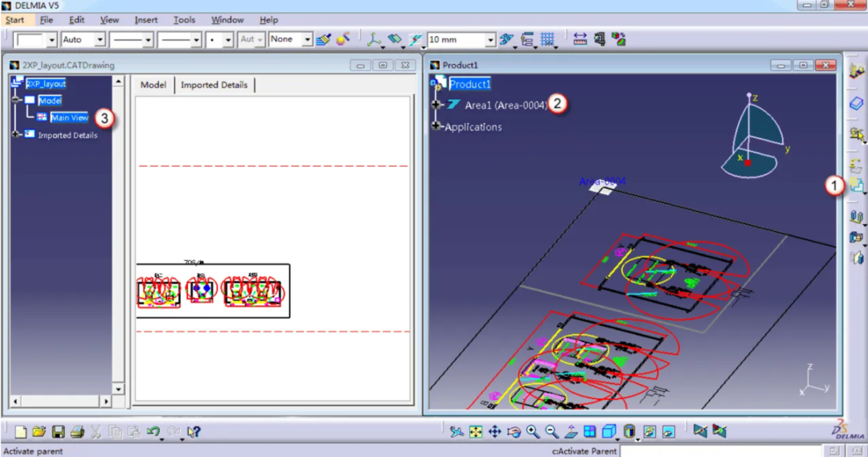Image resolution: width=868 pixels, height=457 pixels.
Task: Click the Print icon
Action: [77, 431]
